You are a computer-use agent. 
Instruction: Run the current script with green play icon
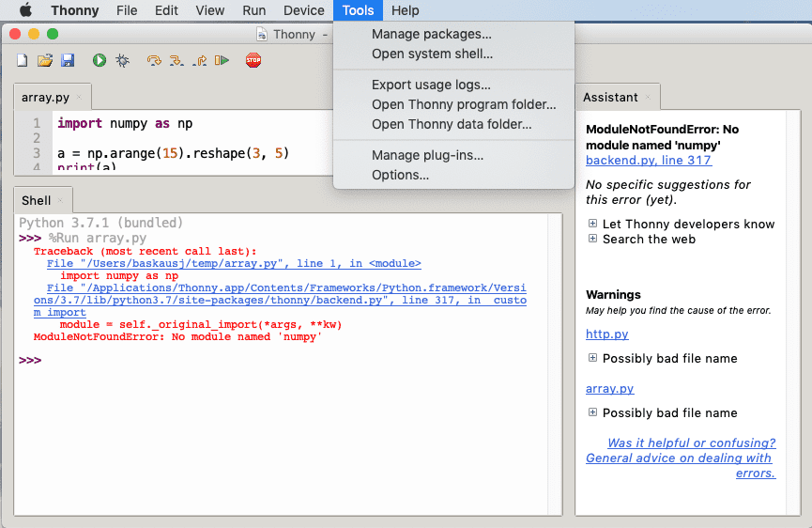coord(100,61)
